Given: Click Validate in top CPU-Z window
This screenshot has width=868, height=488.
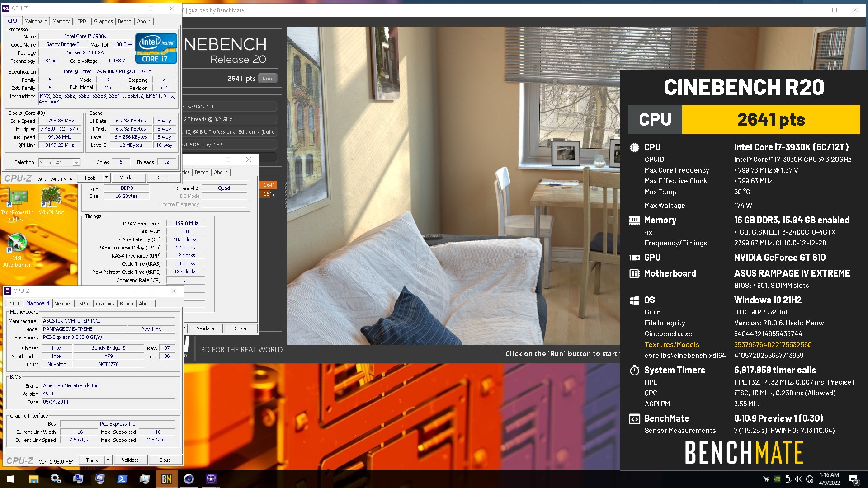Looking at the screenshot, I should pyautogui.click(x=128, y=178).
